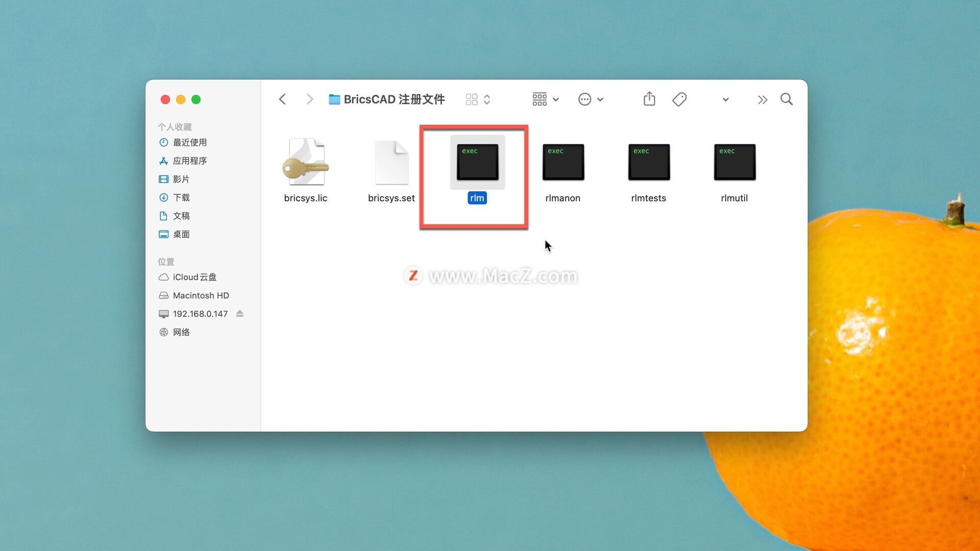Screen dimensions: 980x551
Task: Zoom the Finder window with green button
Action: 196,99
